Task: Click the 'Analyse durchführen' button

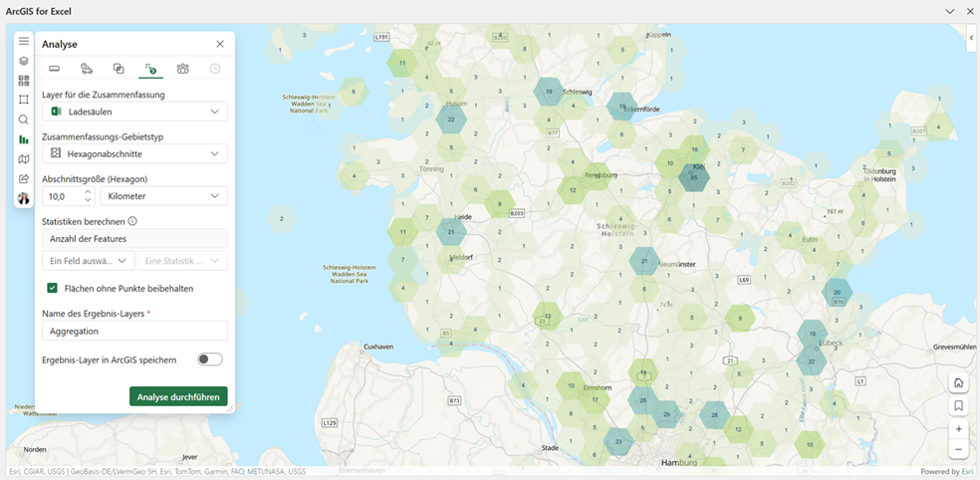Action: [x=178, y=396]
